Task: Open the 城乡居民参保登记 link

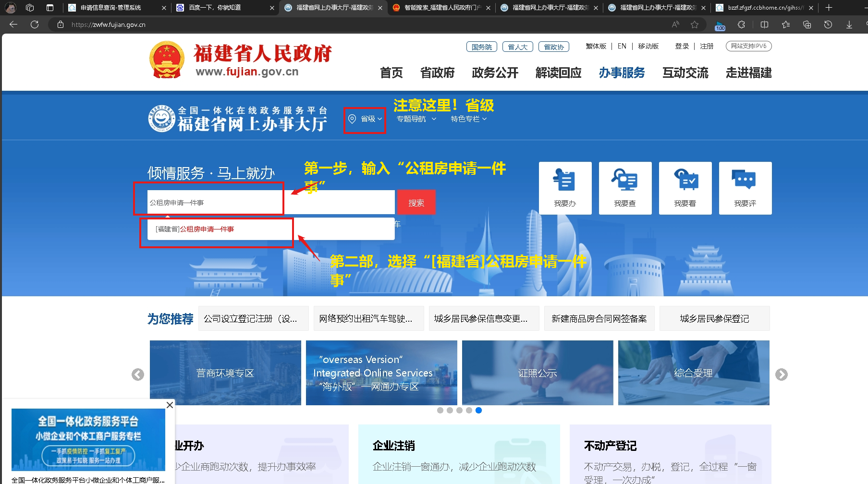Action: pos(714,318)
